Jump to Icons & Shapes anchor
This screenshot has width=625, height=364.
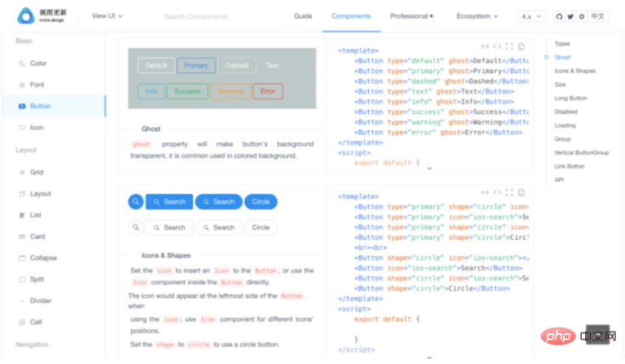point(574,71)
